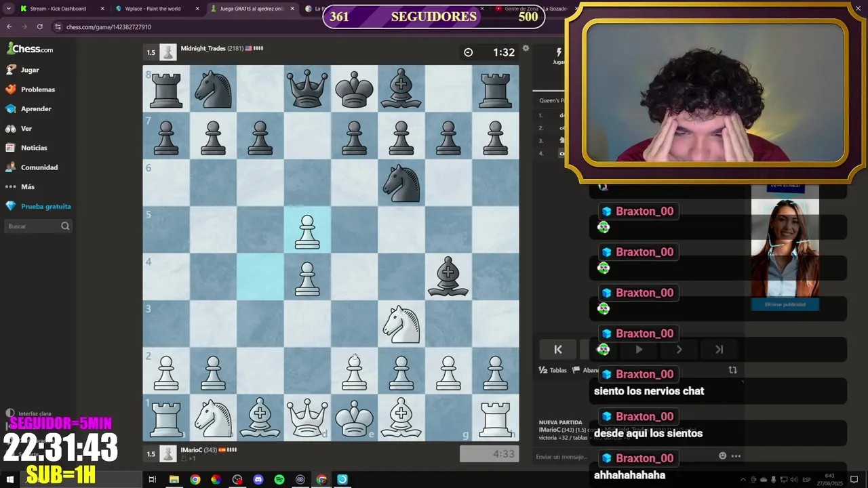Open the Problemas puzzle section
Image resolution: width=868 pixels, height=488 pixels.
tap(31, 89)
